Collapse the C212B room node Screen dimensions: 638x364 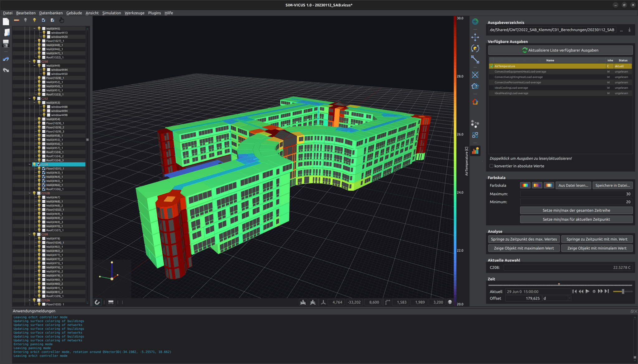30,193
